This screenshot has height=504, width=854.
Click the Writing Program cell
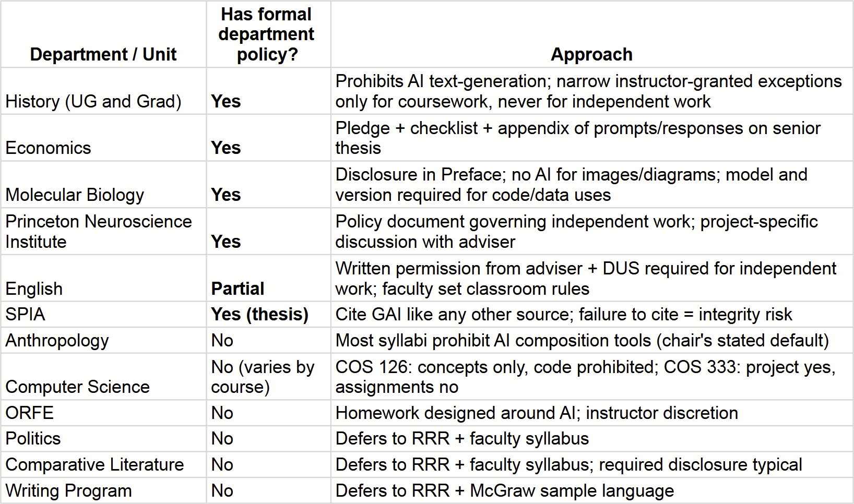pos(103,490)
